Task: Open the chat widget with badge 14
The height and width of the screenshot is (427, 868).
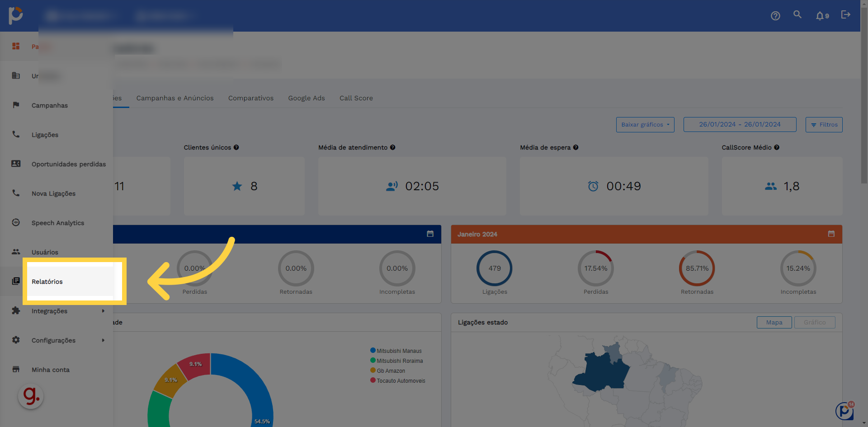Action: 844,411
